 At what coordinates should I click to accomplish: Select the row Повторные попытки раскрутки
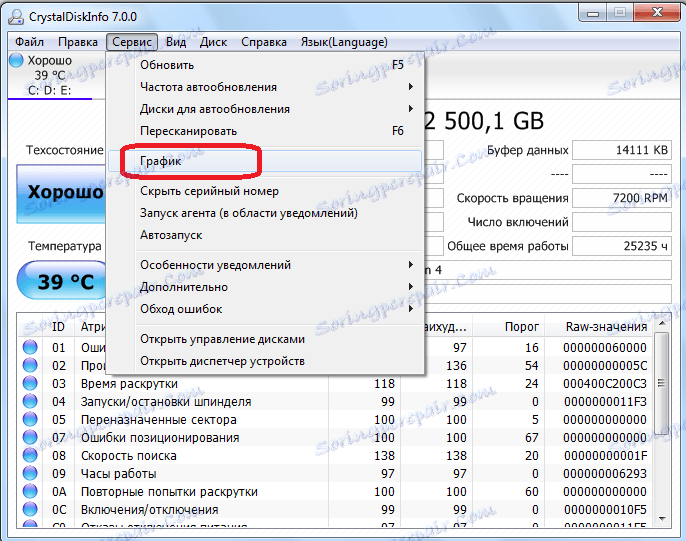(336, 492)
